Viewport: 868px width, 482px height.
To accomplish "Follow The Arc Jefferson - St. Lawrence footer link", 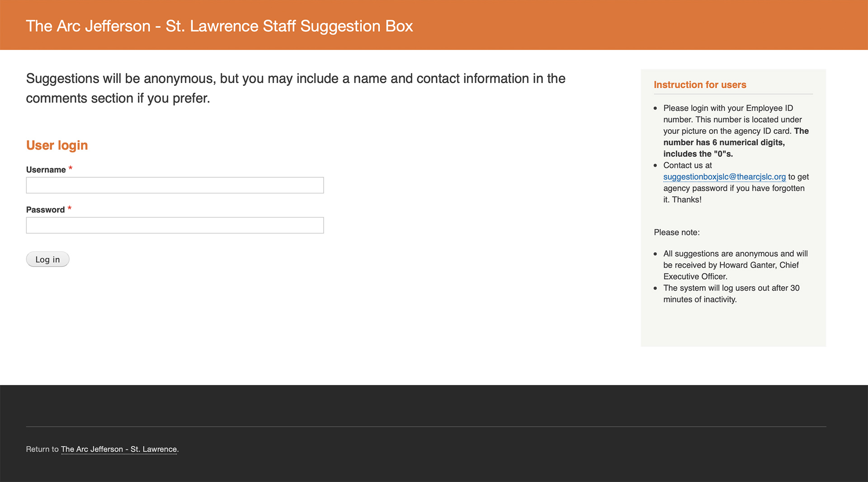I will pyautogui.click(x=119, y=449).
